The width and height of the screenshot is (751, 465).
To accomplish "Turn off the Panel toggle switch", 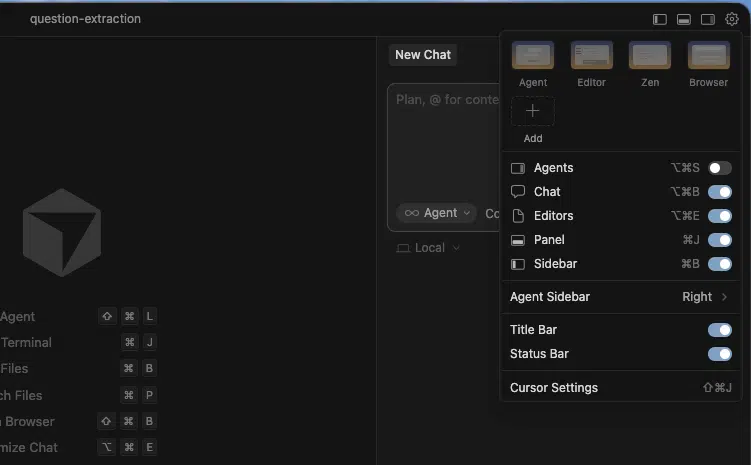I will point(720,240).
